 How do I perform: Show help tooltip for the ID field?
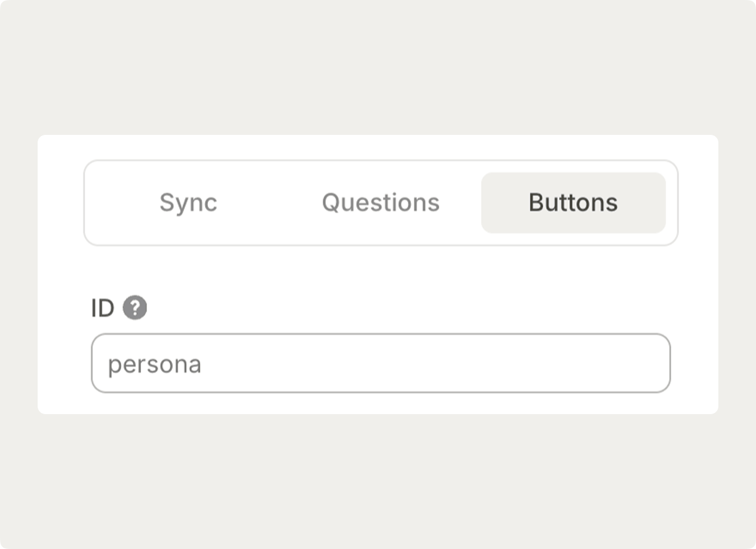pyautogui.click(x=135, y=307)
